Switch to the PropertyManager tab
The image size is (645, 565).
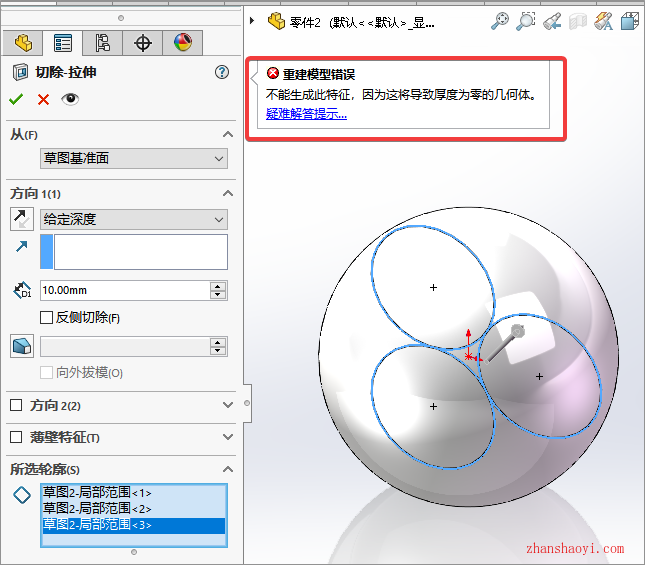coord(63,43)
